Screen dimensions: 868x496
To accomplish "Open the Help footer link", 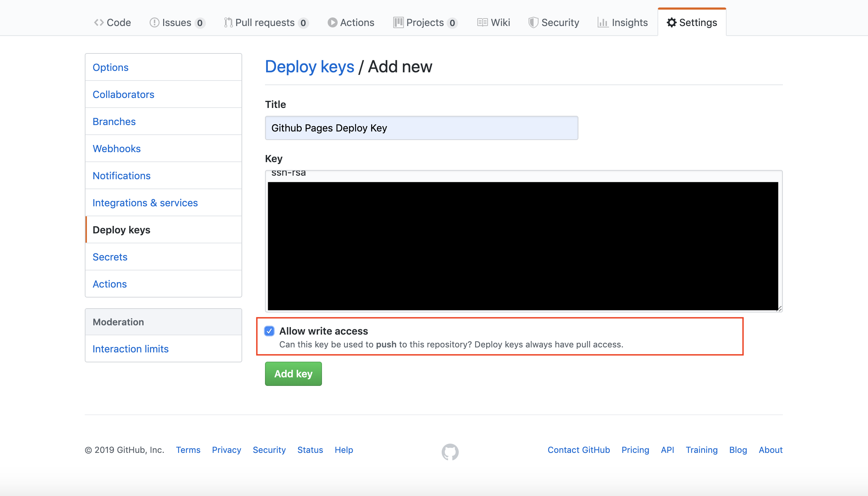I will click(344, 450).
